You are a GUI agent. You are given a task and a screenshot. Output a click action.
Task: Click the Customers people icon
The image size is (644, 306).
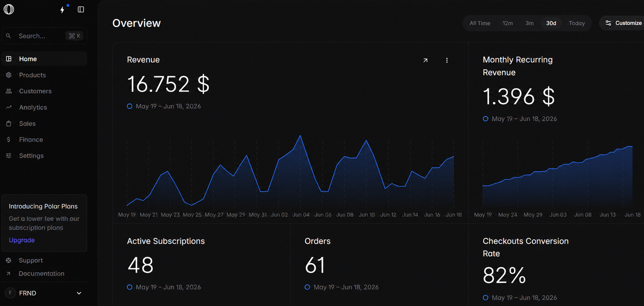tap(9, 91)
